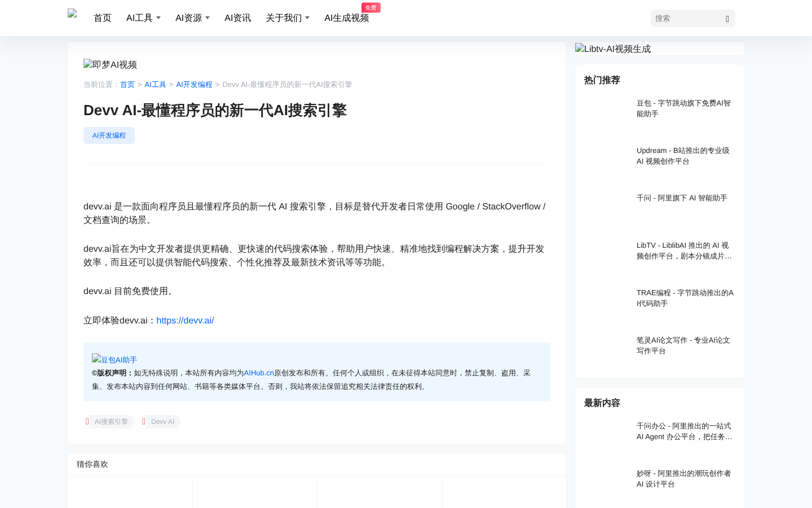Click the 最新内容 heading
The image size is (812, 508).
602,403
